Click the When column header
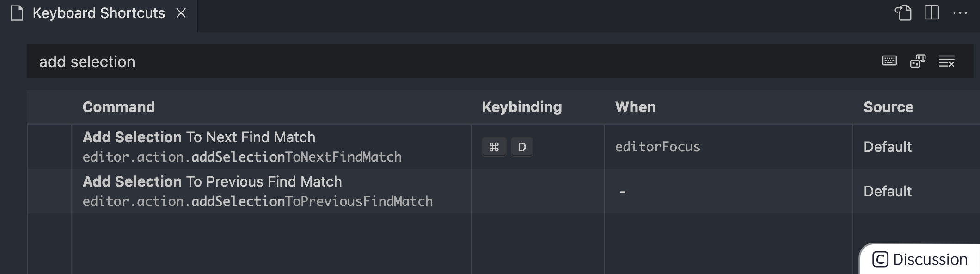 click(x=636, y=107)
